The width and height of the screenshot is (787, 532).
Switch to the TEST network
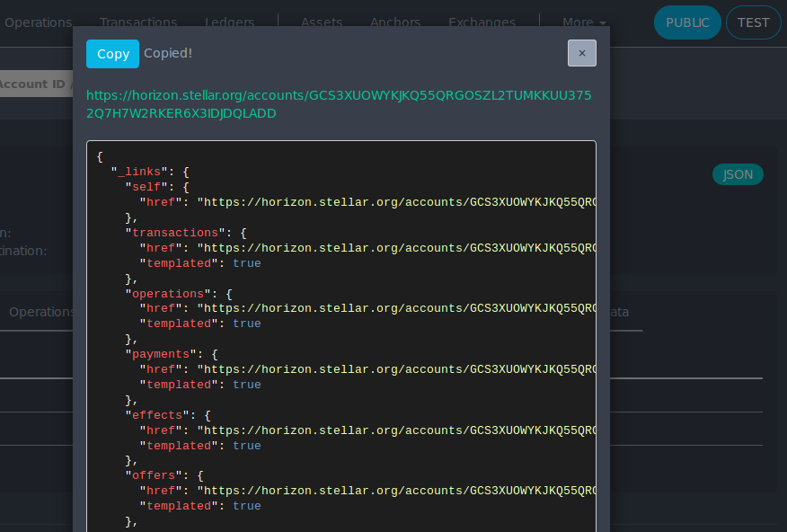tap(753, 22)
